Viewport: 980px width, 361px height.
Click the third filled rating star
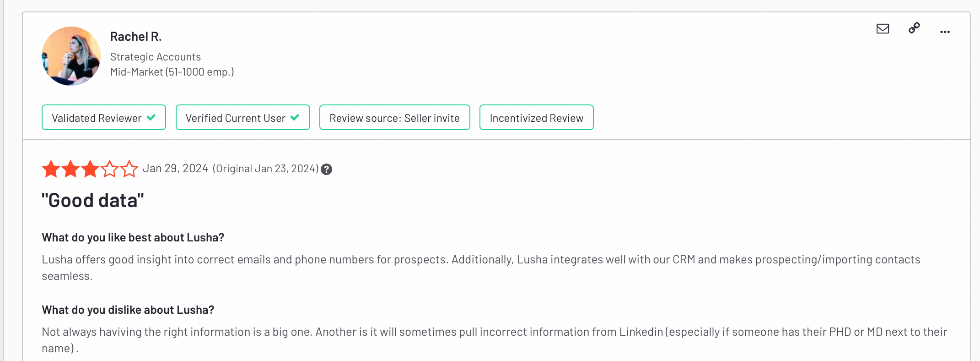90,169
